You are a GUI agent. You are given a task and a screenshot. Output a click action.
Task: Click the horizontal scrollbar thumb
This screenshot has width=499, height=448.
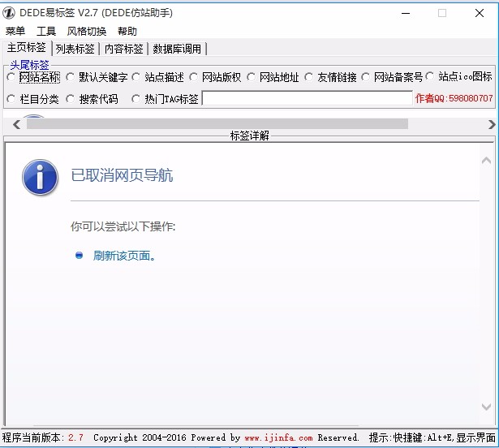pos(217,124)
